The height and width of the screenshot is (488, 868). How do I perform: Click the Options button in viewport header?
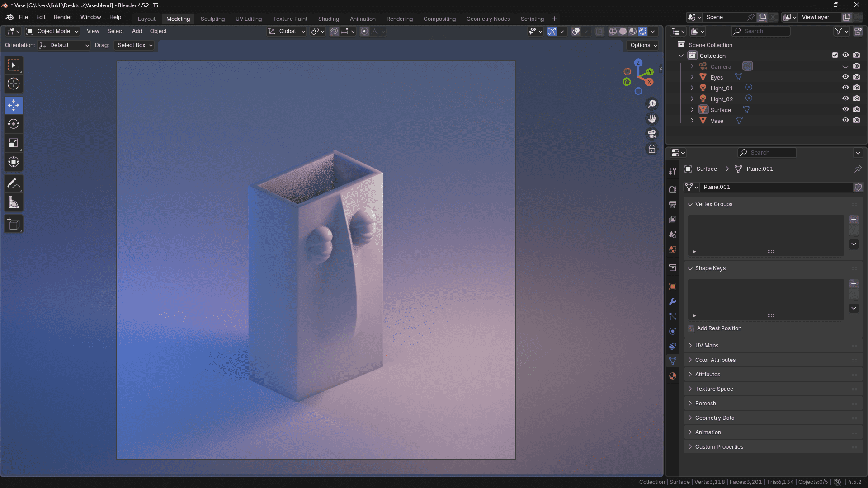tap(643, 45)
